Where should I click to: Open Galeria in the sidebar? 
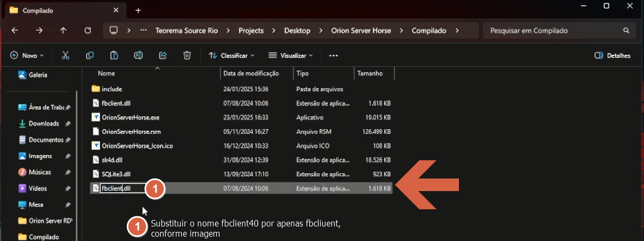[33, 75]
